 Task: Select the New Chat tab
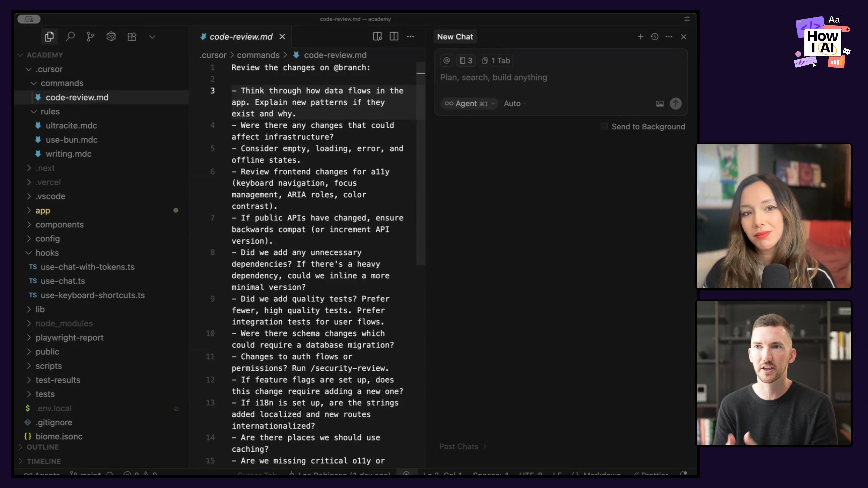455,37
